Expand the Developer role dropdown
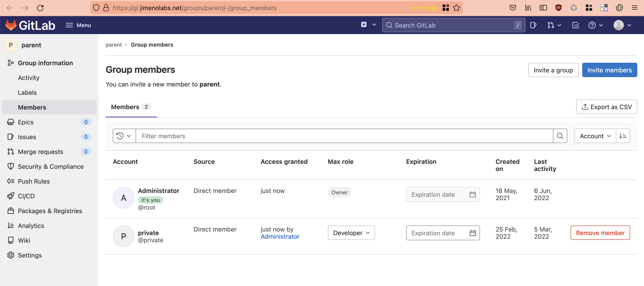Viewport: 644px width, 286px height. point(351,233)
